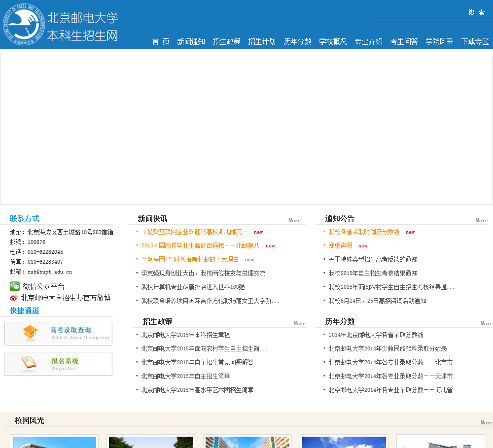Screen dimensions: 493x448
Task: Open the 北京邮电大学招生办官方微博 link text
Action: click(66, 298)
